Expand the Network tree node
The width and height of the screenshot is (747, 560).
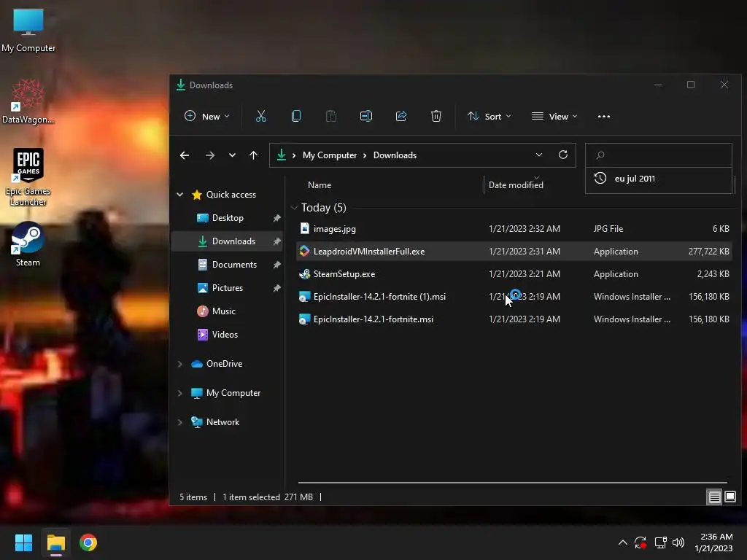(x=180, y=422)
